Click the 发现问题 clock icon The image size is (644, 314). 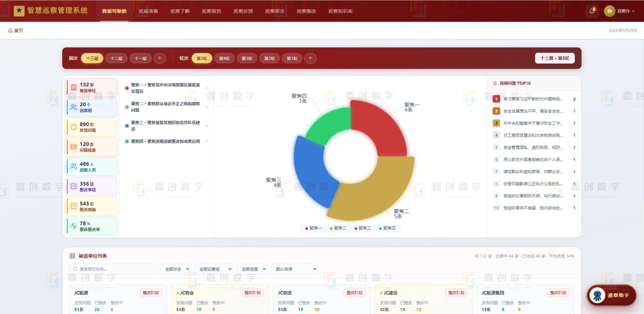click(74, 127)
